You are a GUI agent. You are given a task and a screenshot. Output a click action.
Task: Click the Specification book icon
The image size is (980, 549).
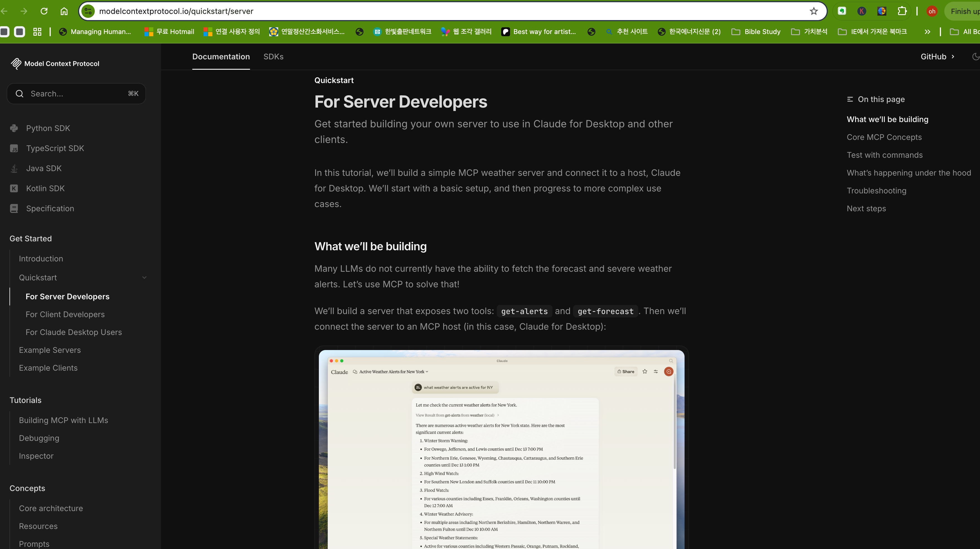(14, 208)
